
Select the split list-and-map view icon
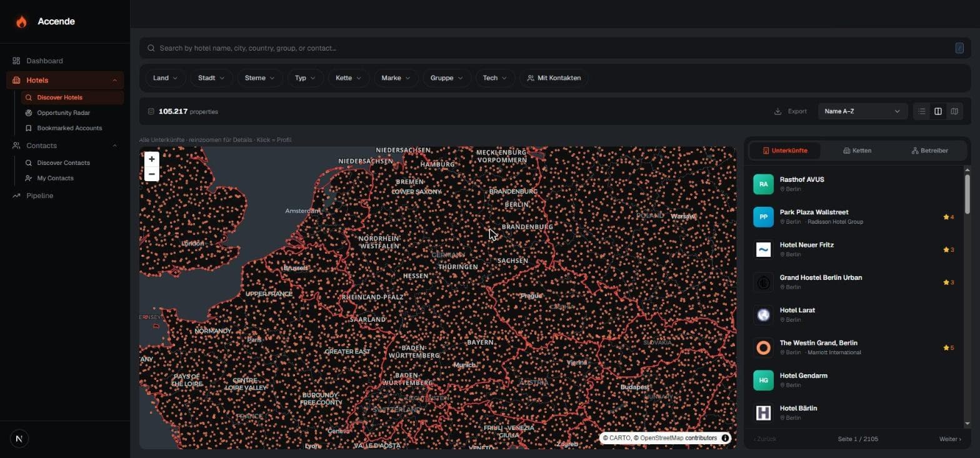pos(938,111)
